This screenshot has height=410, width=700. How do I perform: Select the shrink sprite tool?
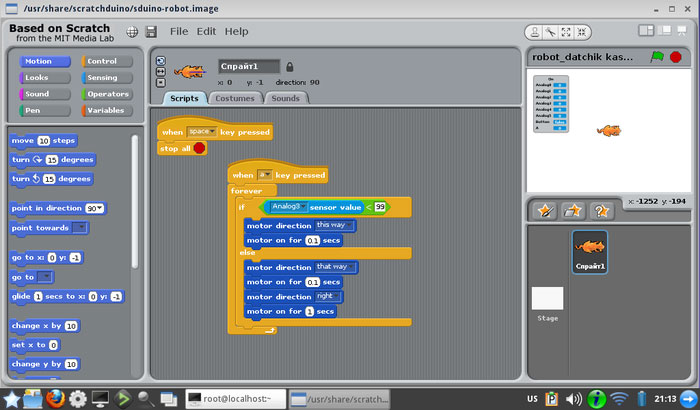click(x=582, y=32)
